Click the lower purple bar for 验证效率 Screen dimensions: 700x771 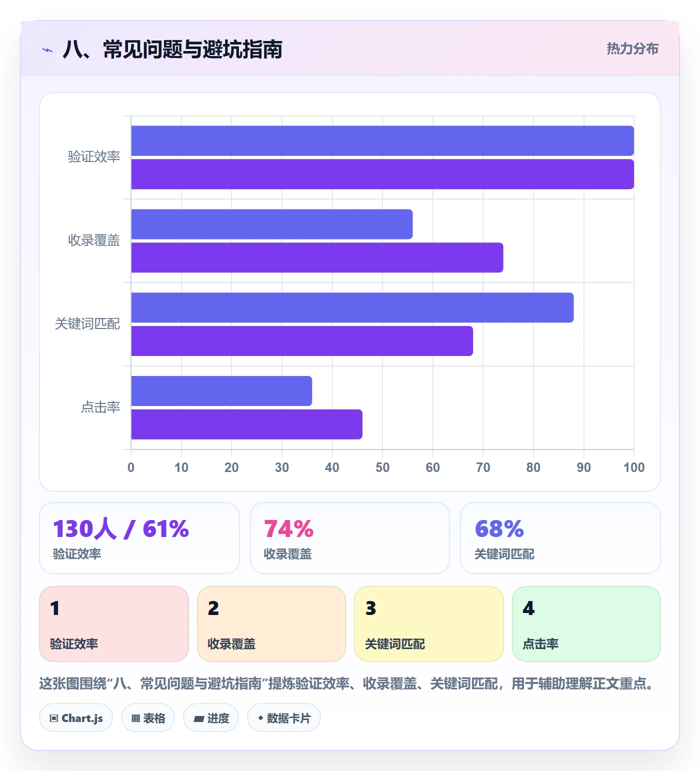382,174
